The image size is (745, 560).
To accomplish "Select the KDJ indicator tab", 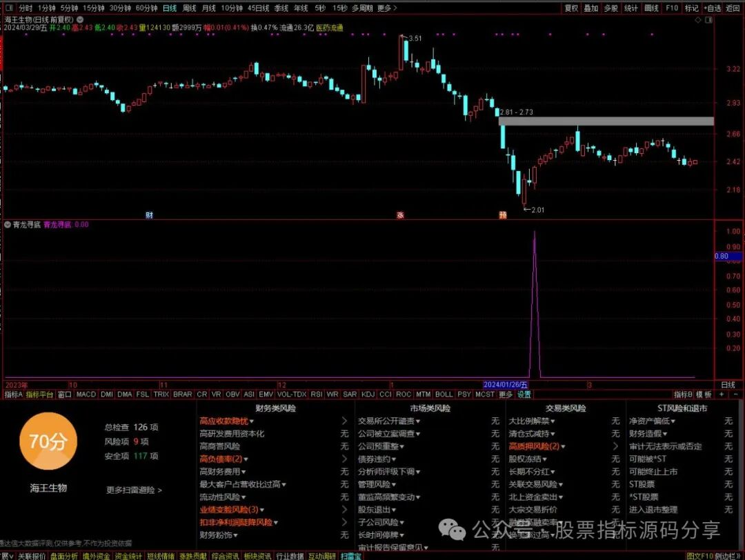I will [368, 394].
